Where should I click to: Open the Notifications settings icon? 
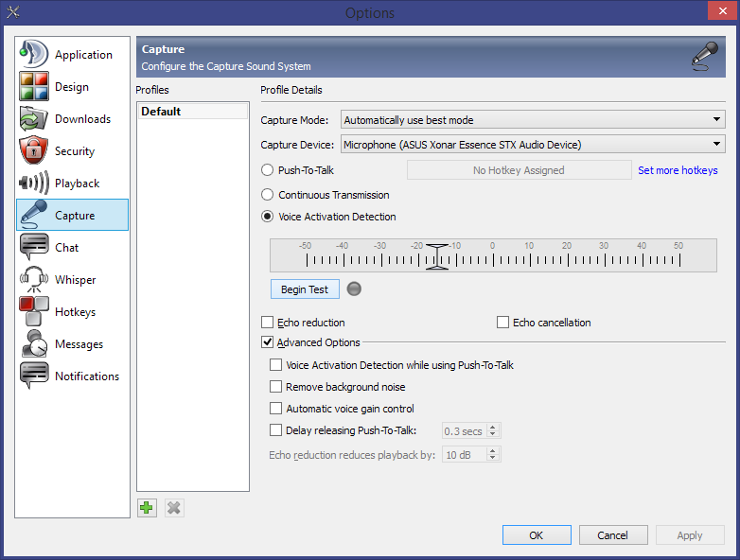click(x=34, y=376)
